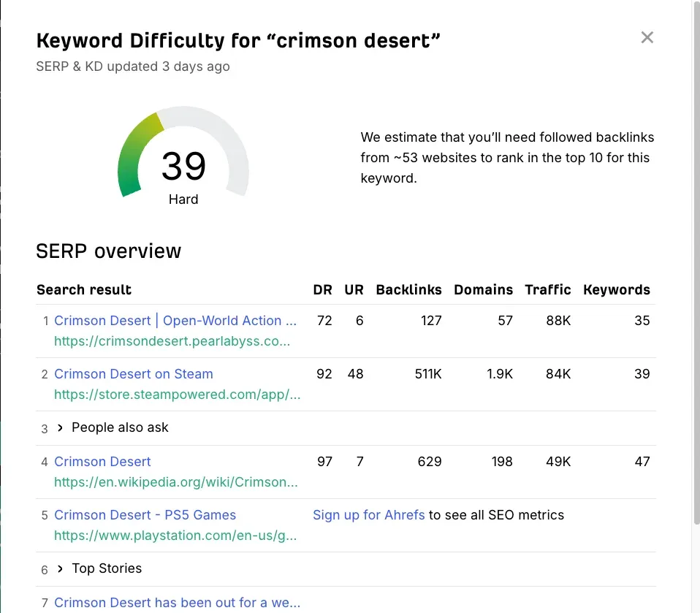Viewport: 700px width, 613px height.
Task: Open Crimson Desert - PS5 Games result
Action: [x=145, y=515]
